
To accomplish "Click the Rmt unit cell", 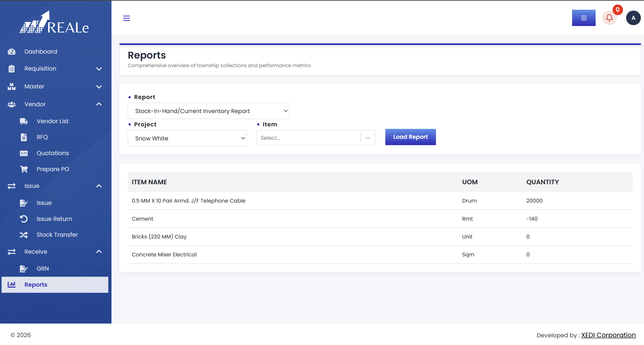I will (x=467, y=219).
